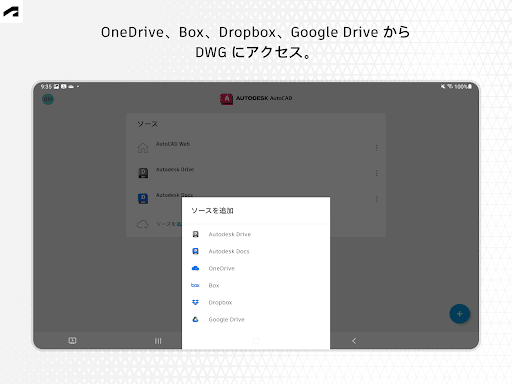Open more options for Autodesk Drive source

pos(377,173)
